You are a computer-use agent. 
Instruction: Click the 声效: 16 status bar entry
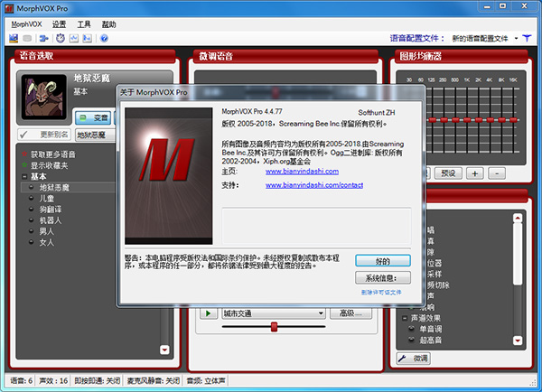pos(53,380)
